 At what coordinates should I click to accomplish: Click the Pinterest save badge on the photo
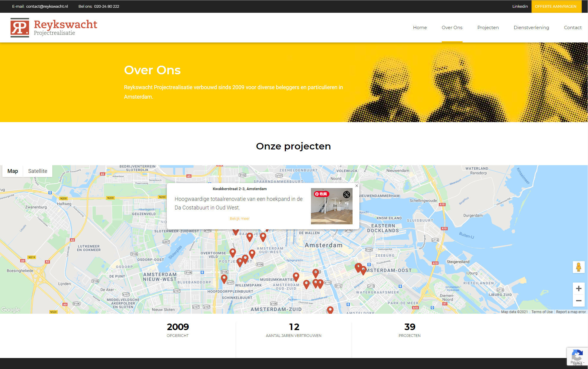point(321,194)
